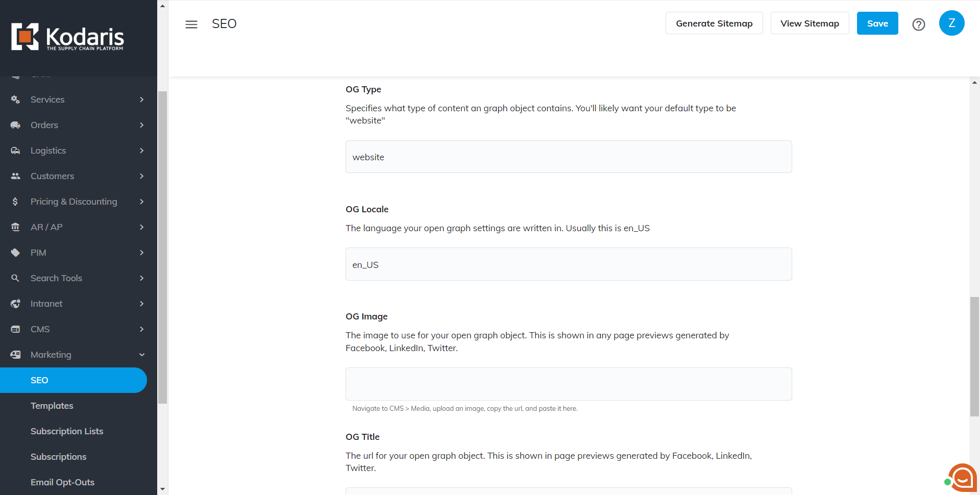Screen dimensions: 980x495
Task: Expand the CMS chevron
Action: click(x=142, y=329)
